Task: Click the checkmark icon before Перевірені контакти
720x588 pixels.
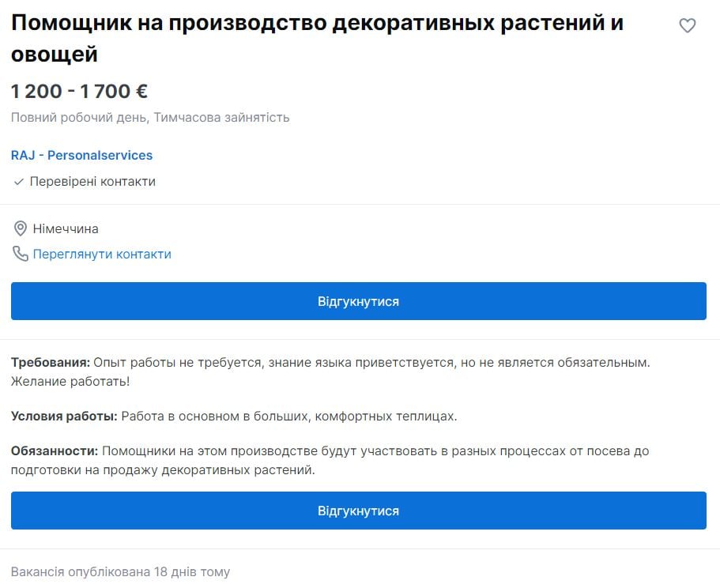Action: [x=18, y=181]
